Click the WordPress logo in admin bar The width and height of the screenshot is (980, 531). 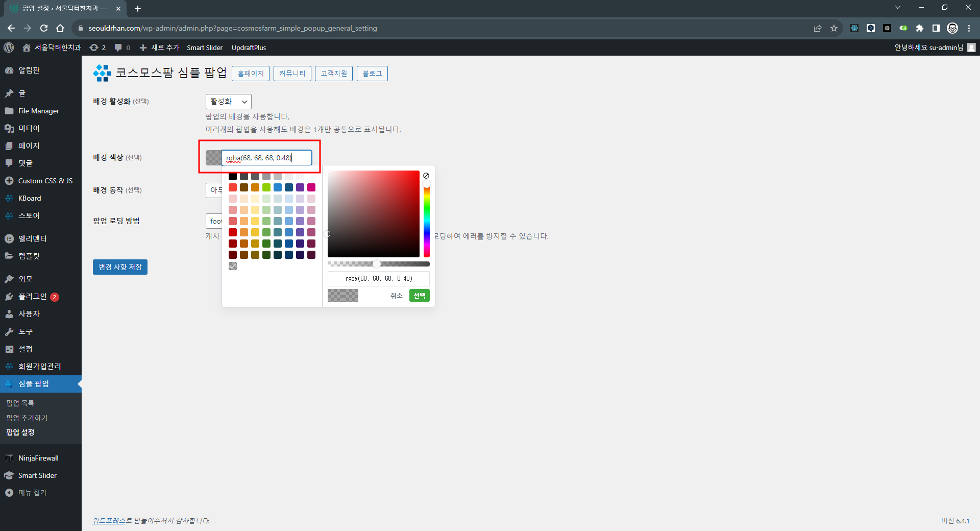pos(9,47)
